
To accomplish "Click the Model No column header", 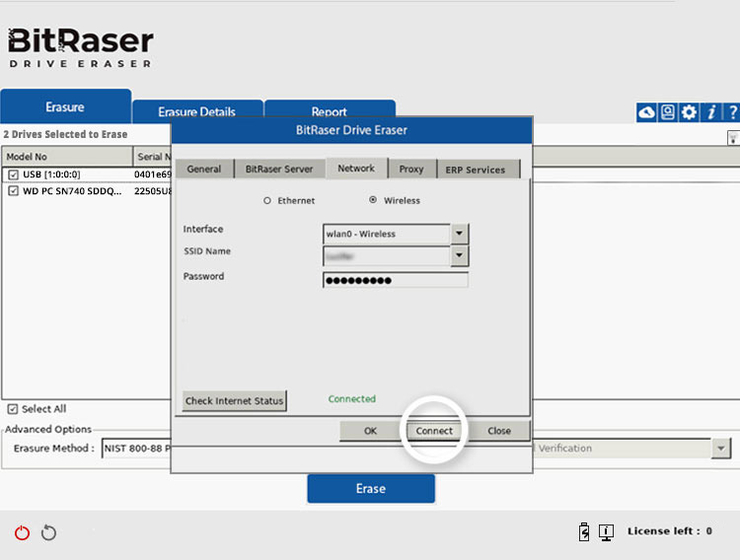I will point(67,157).
